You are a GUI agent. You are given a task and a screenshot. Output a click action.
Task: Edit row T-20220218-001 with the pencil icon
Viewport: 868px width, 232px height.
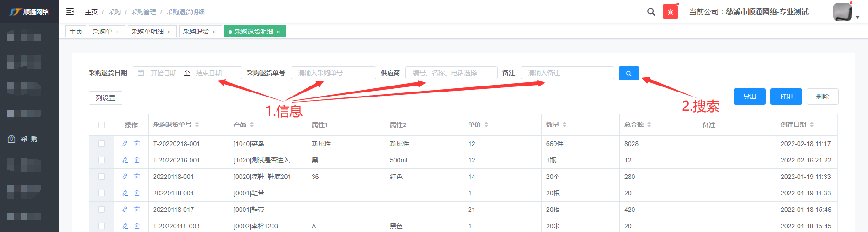[x=125, y=144]
